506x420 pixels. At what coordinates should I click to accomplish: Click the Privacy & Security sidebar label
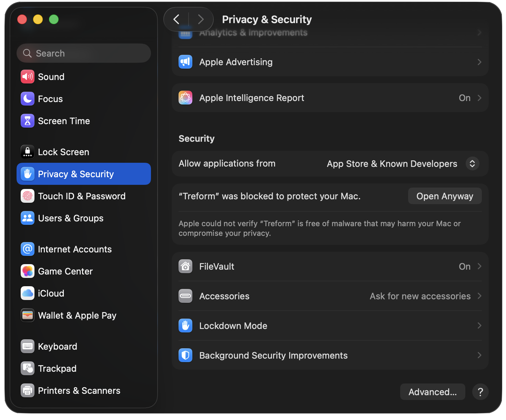[76, 174]
